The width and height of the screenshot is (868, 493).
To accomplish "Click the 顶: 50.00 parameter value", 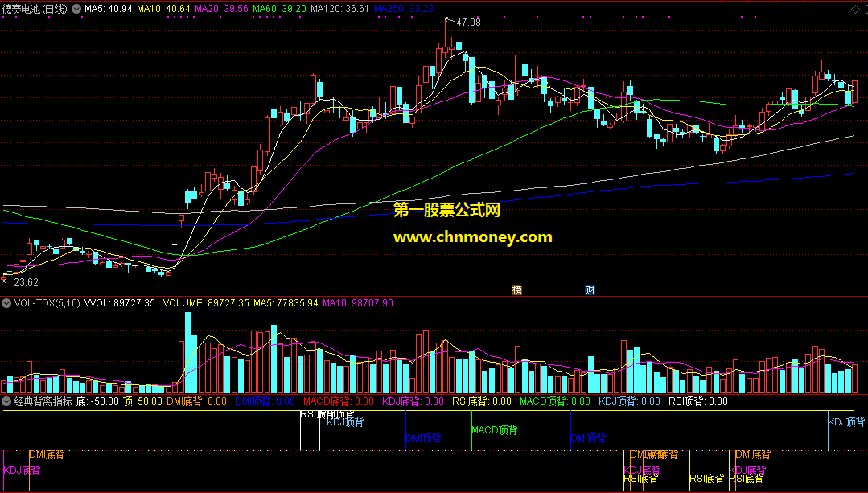I will pyautogui.click(x=143, y=401).
